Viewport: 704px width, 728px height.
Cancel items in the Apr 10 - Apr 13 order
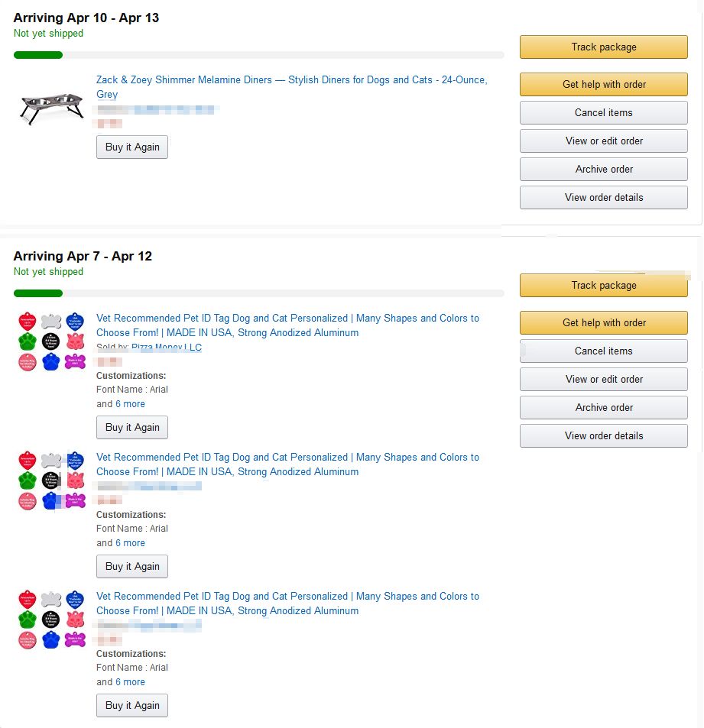(x=604, y=113)
